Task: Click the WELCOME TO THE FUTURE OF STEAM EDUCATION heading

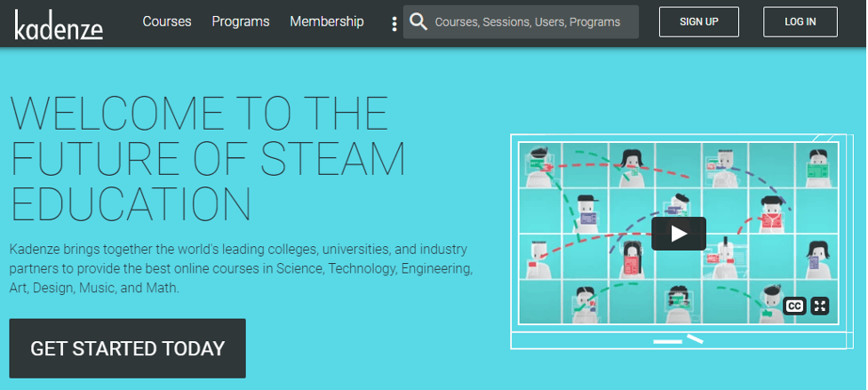Action: point(208,159)
